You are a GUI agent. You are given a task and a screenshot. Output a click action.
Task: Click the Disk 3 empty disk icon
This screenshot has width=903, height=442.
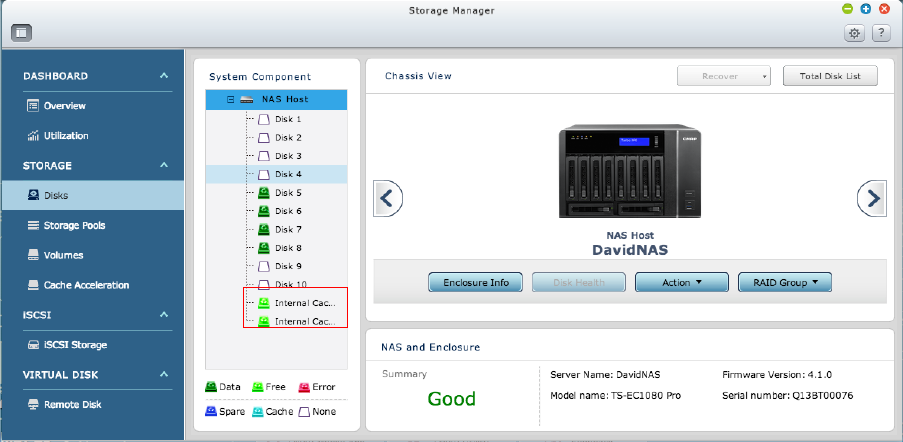click(264, 156)
